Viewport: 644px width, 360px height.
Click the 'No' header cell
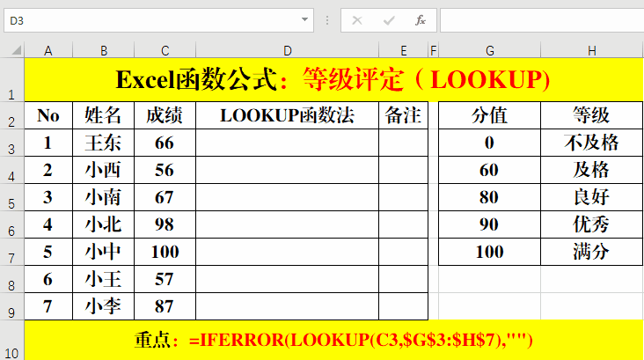[x=48, y=115]
